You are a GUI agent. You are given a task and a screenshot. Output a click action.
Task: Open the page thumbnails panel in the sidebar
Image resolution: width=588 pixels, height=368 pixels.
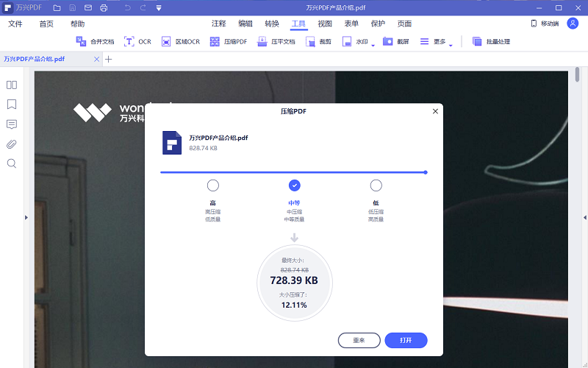click(12, 85)
